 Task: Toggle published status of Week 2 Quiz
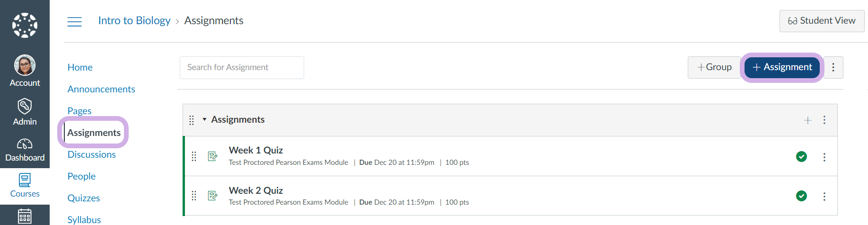point(801,196)
